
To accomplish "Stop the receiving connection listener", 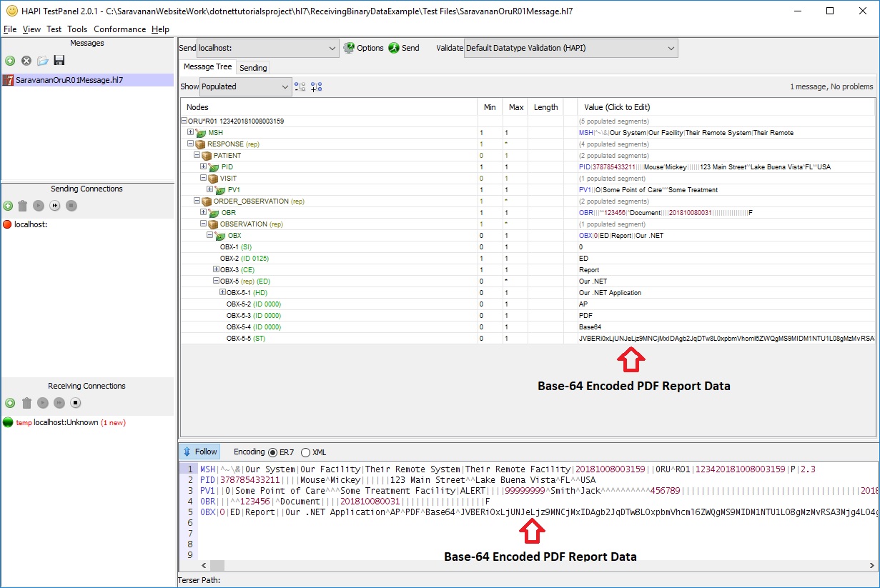I will click(75, 403).
